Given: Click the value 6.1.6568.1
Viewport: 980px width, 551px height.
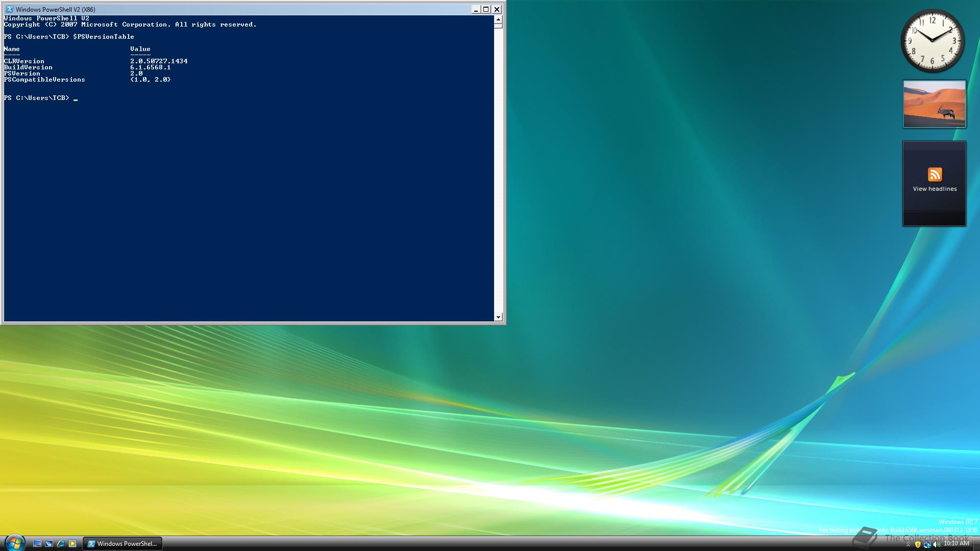Looking at the screenshot, I should pyautogui.click(x=151, y=67).
